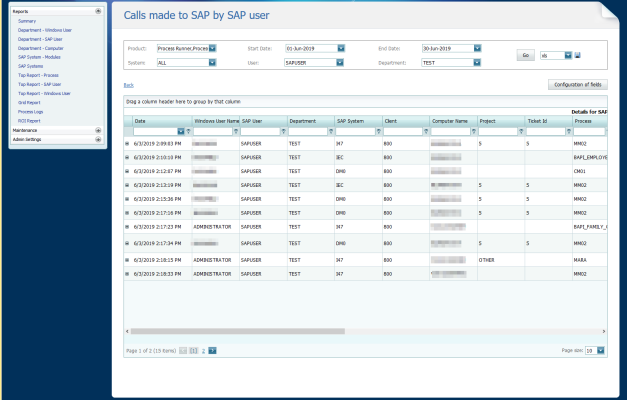Expand the 6/3/2019 2:17:23 PM row
The height and width of the screenshot is (400, 627).
(x=127, y=227)
